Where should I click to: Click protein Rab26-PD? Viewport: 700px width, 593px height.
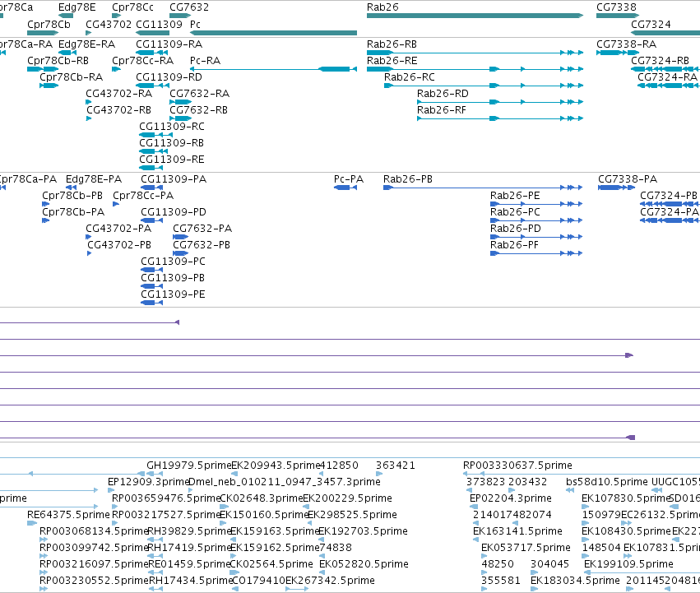coord(515,229)
